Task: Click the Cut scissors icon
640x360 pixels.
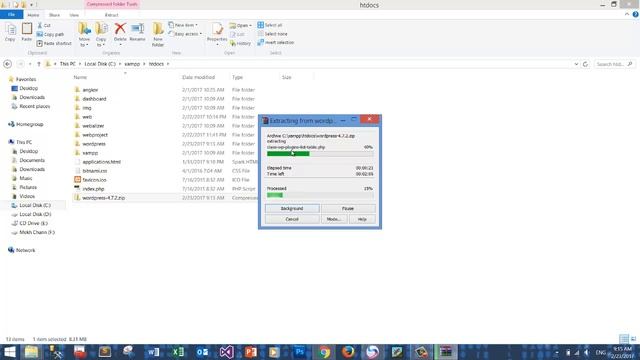Action: [x=40, y=25]
